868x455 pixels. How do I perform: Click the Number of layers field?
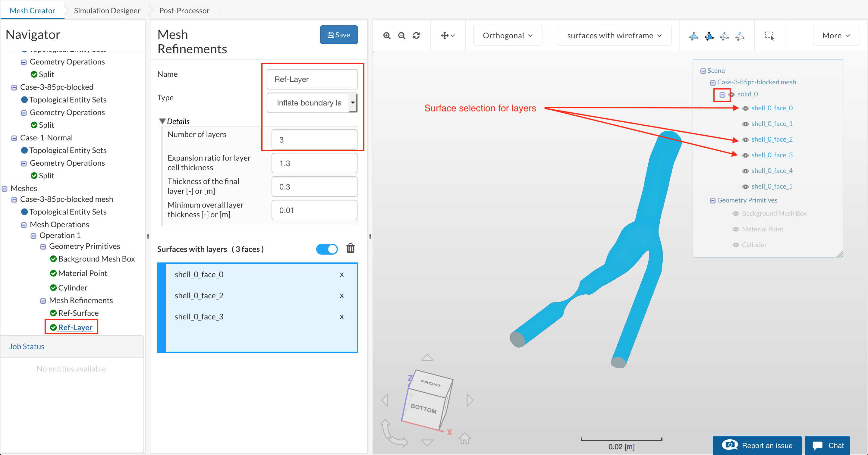coord(314,140)
